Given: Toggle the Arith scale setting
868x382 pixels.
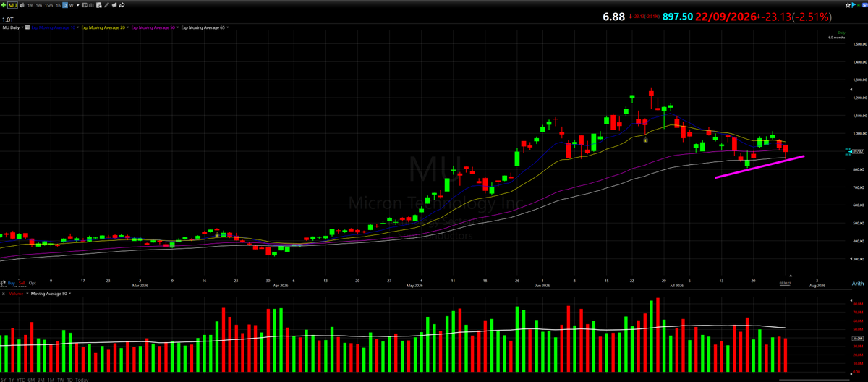Looking at the screenshot, I should pyautogui.click(x=859, y=284).
